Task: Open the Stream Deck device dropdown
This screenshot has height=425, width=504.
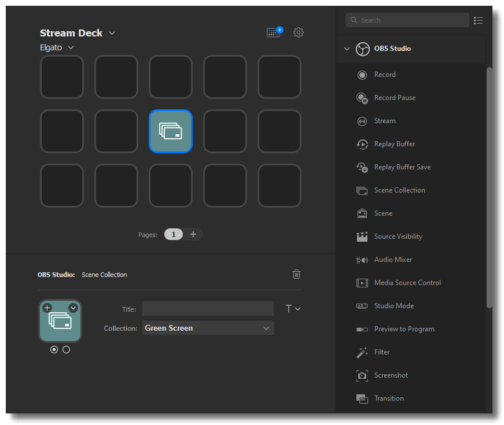Action: (112, 33)
